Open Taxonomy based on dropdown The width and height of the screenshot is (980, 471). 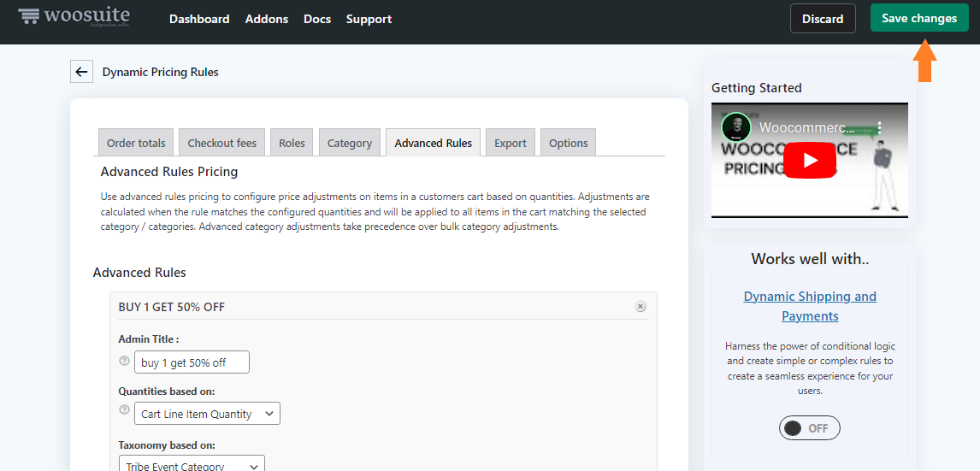pos(192,465)
